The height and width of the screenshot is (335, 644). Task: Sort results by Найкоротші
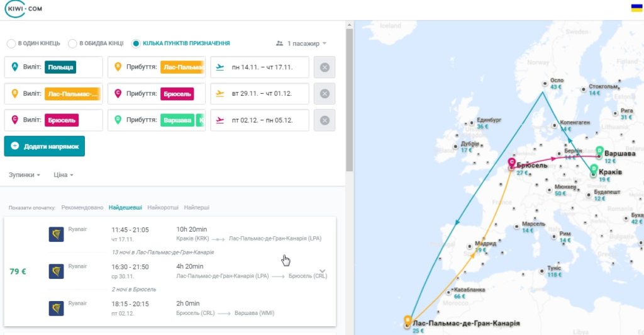click(163, 208)
